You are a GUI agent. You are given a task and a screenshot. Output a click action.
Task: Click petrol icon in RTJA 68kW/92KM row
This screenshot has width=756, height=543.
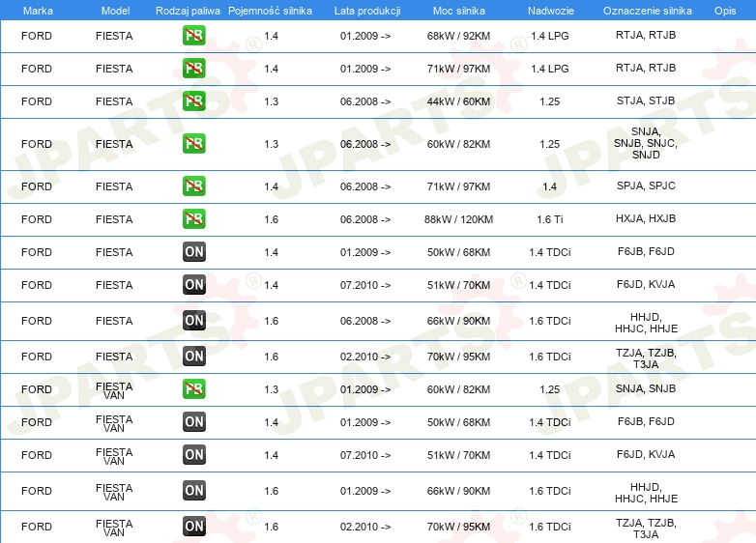[193, 35]
